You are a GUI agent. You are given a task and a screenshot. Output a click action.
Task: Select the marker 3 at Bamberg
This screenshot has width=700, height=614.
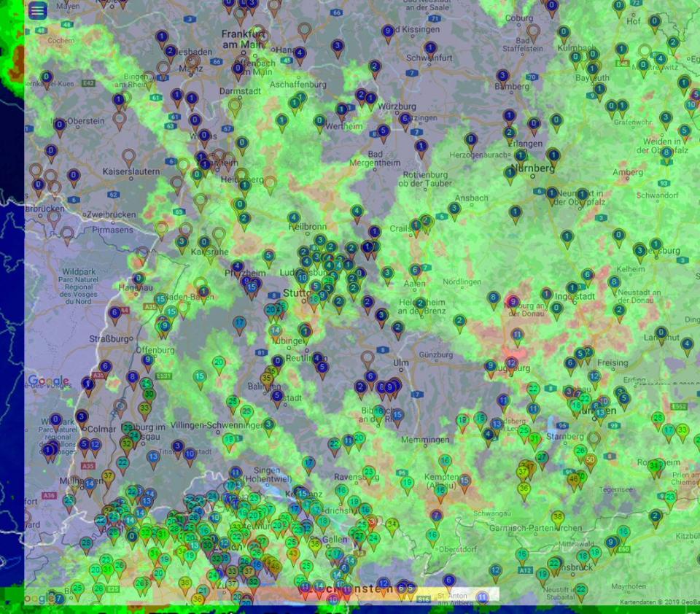click(502, 76)
